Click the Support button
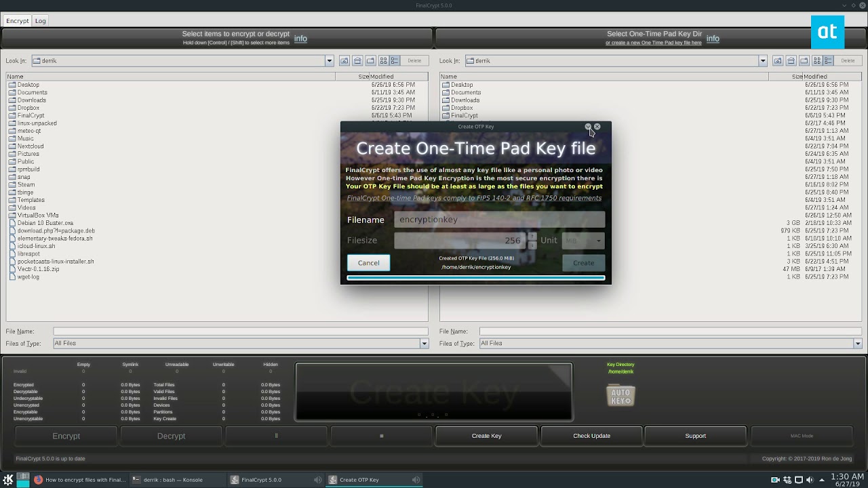 695,436
